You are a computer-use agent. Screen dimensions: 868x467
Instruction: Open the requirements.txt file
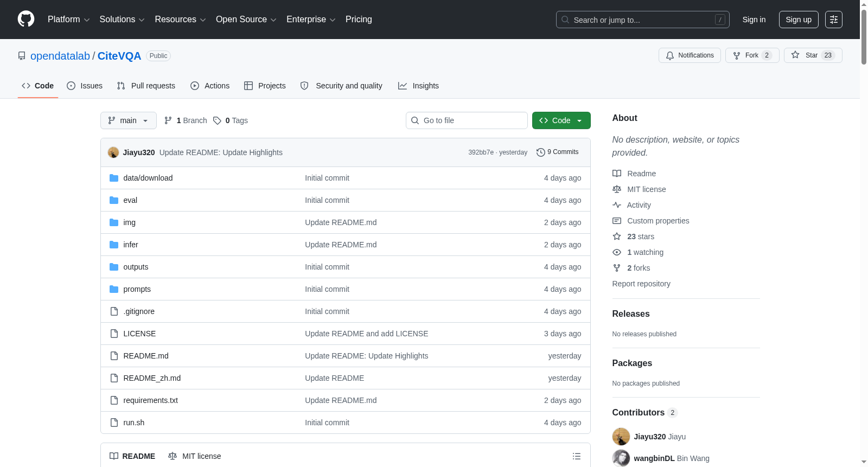point(151,400)
